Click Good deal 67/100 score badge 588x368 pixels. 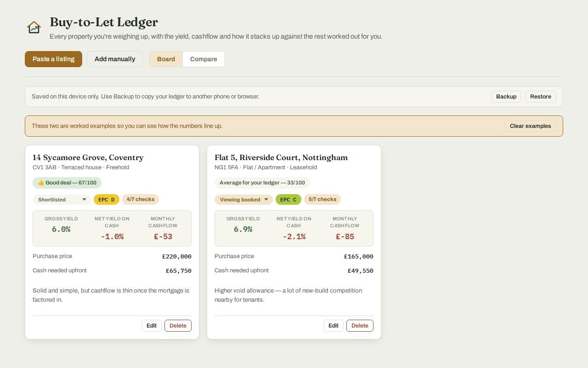(x=67, y=183)
